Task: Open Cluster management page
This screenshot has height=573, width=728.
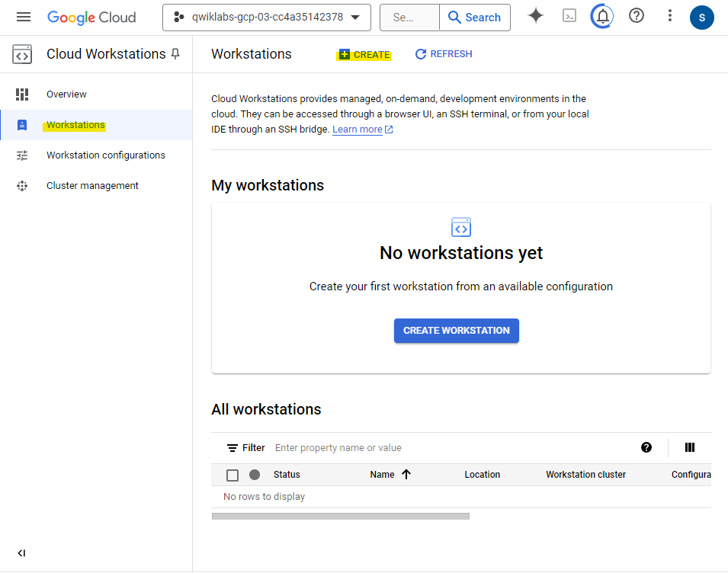Action: [92, 186]
